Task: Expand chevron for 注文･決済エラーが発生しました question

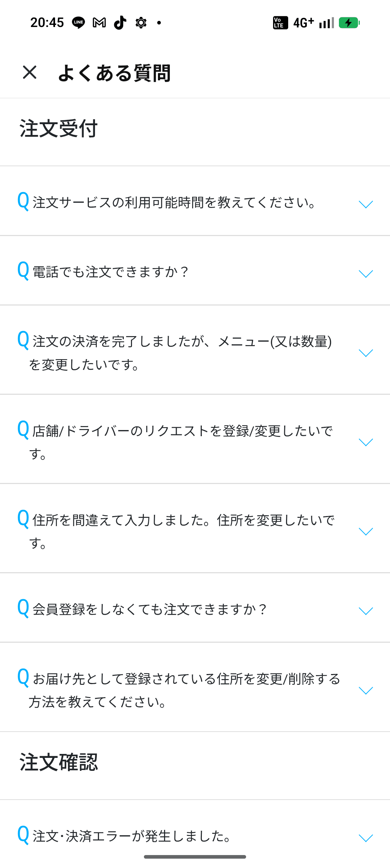Action: tap(366, 838)
